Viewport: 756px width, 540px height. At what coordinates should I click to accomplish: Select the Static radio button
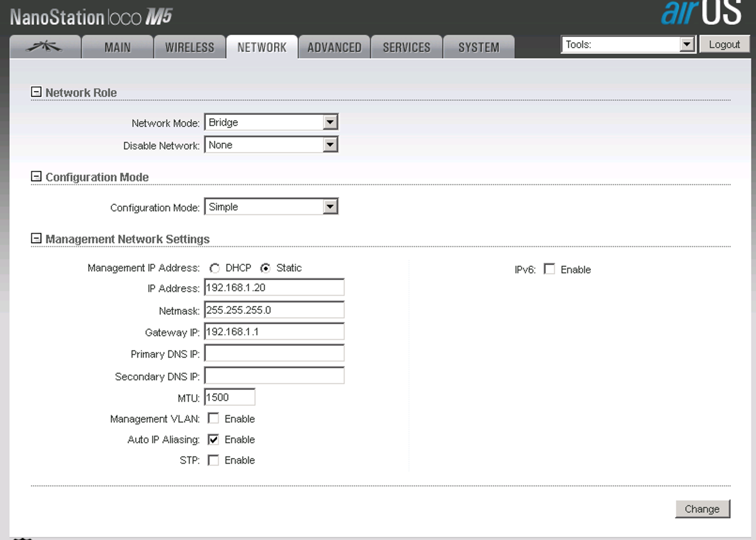(x=265, y=268)
